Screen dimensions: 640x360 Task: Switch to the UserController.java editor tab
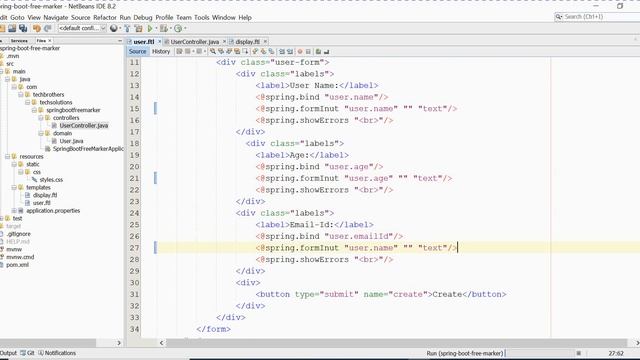194,42
